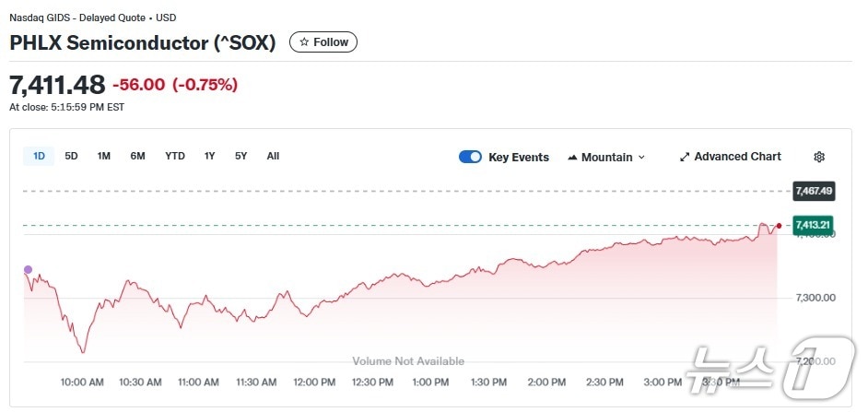Select the 1Y time range
Screen dimensions: 868x412
(x=210, y=156)
